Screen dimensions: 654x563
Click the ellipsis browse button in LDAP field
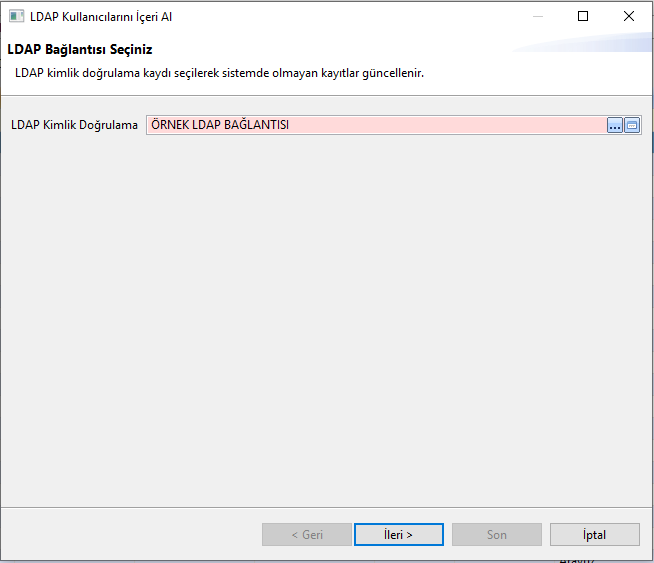[x=615, y=125]
